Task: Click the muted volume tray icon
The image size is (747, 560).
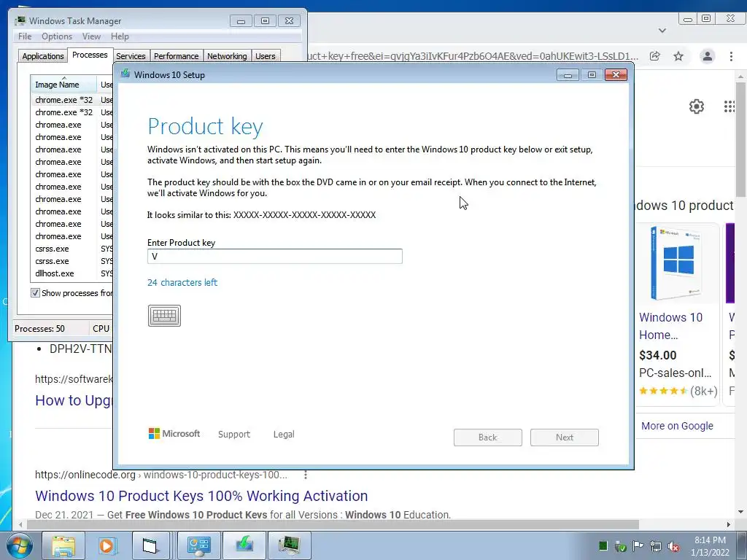Action: point(673,546)
